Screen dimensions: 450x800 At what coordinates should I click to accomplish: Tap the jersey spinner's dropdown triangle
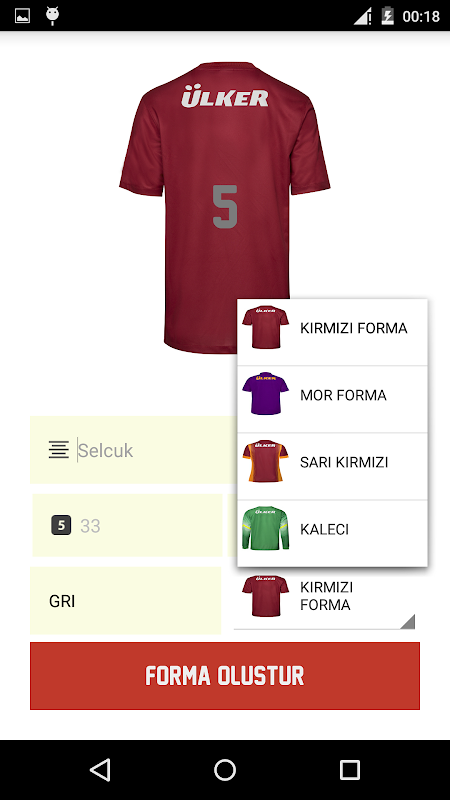[x=407, y=621]
